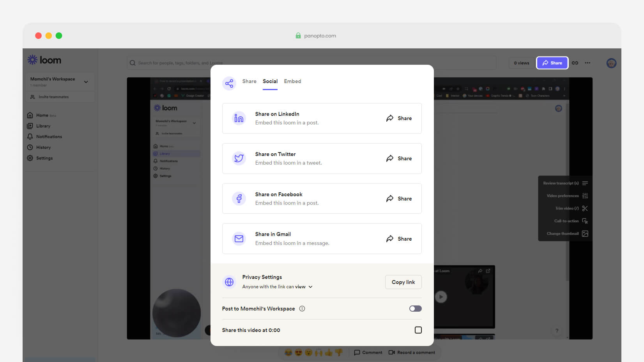The height and width of the screenshot is (362, 644).
Task: Share this loom on Twitter
Action: [x=399, y=158]
